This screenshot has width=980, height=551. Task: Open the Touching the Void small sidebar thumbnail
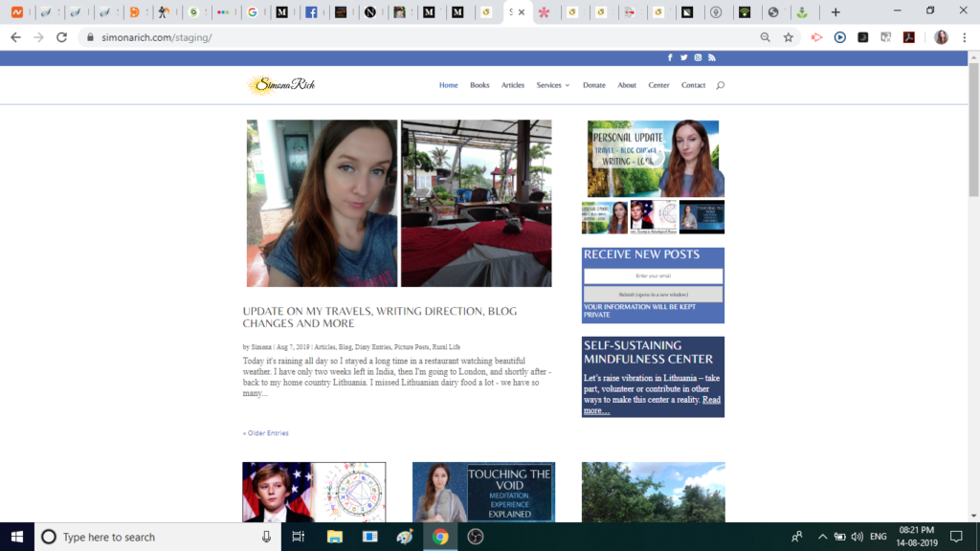tap(702, 217)
